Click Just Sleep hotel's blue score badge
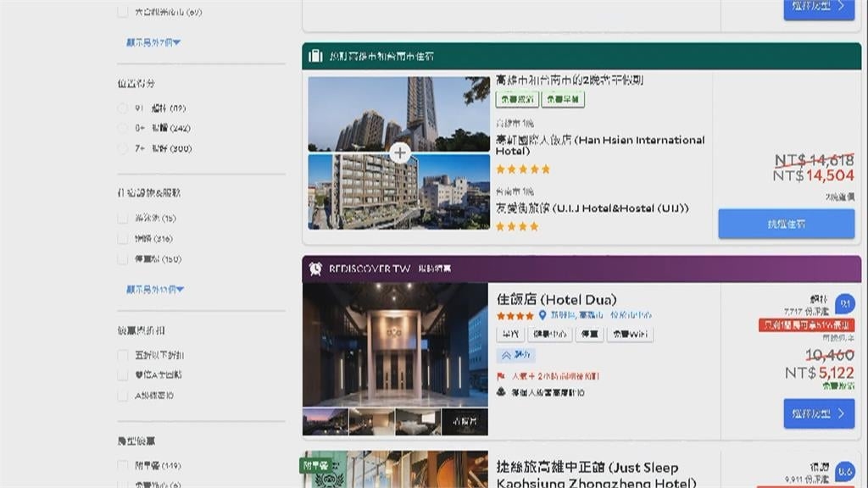This screenshot has width=868, height=488. point(844,472)
